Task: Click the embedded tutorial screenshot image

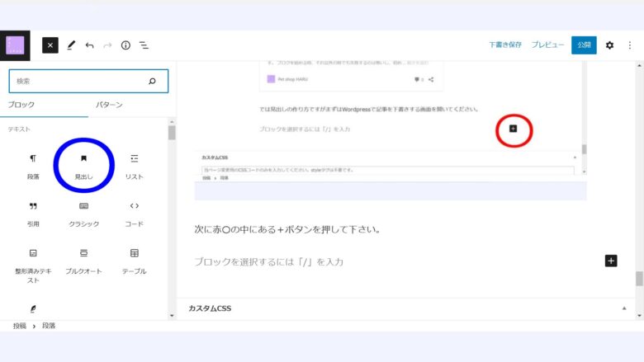Action: pyautogui.click(x=391, y=130)
